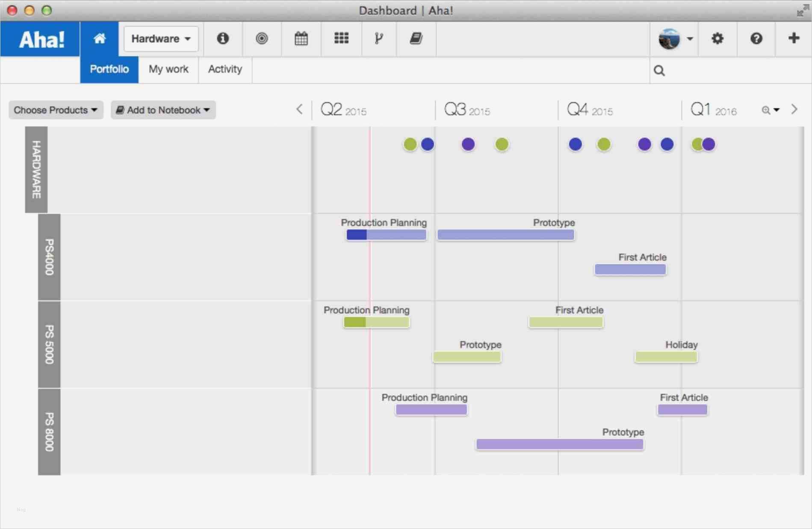Select the PS4000 row label

click(x=49, y=257)
